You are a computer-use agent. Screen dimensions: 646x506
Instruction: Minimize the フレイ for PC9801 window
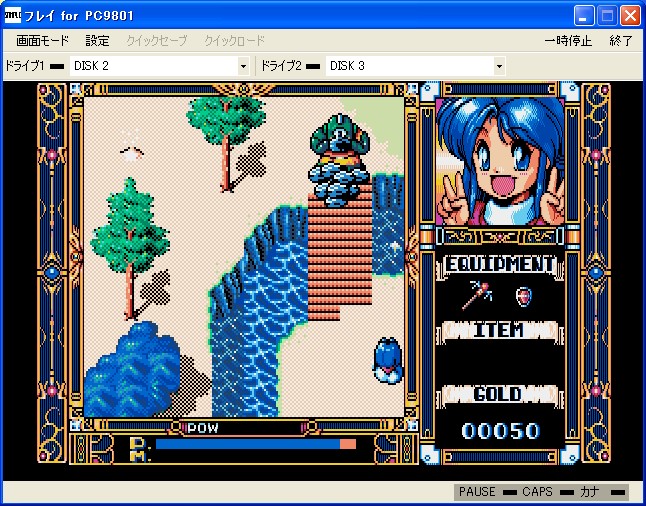pyautogui.click(x=584, y=16)
